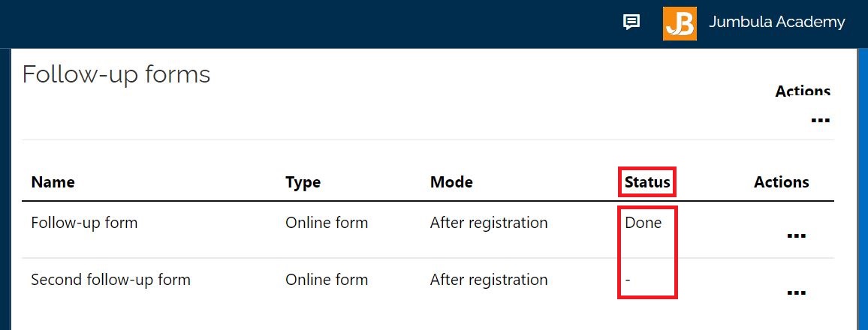Click the table Actions column header
Image resolution: width=868 pixels, height=330 pixels.
pos(781,181)
